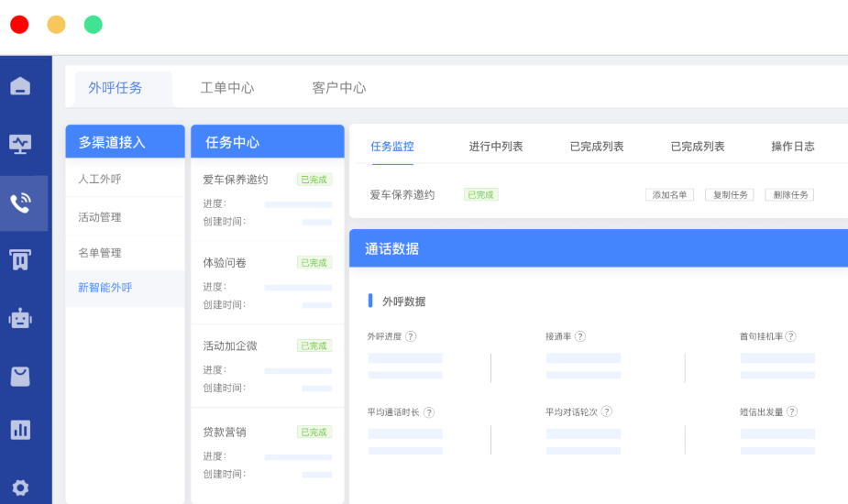Click 已完成 badge in task monitor header

click(481, 194)
